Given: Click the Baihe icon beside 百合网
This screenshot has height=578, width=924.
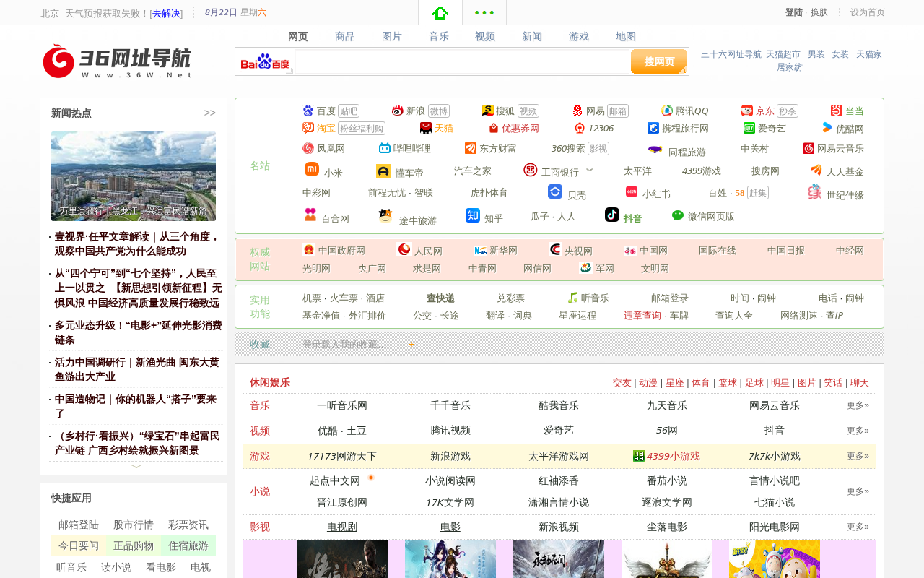Looking at the screenshot, I should 310,215.
